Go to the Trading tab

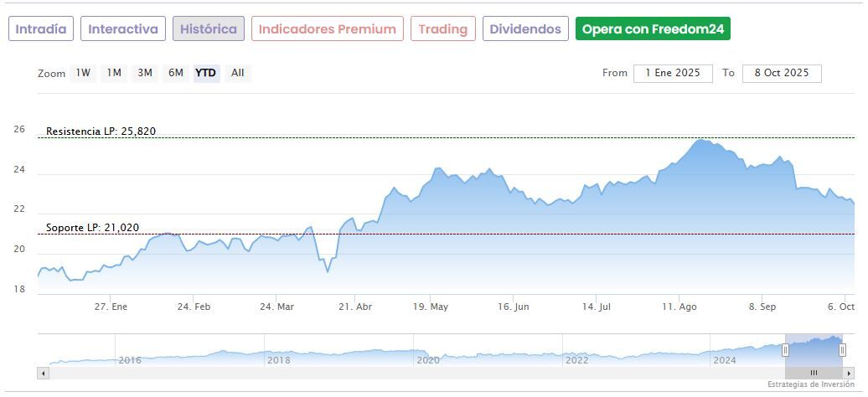coord(442,29)
